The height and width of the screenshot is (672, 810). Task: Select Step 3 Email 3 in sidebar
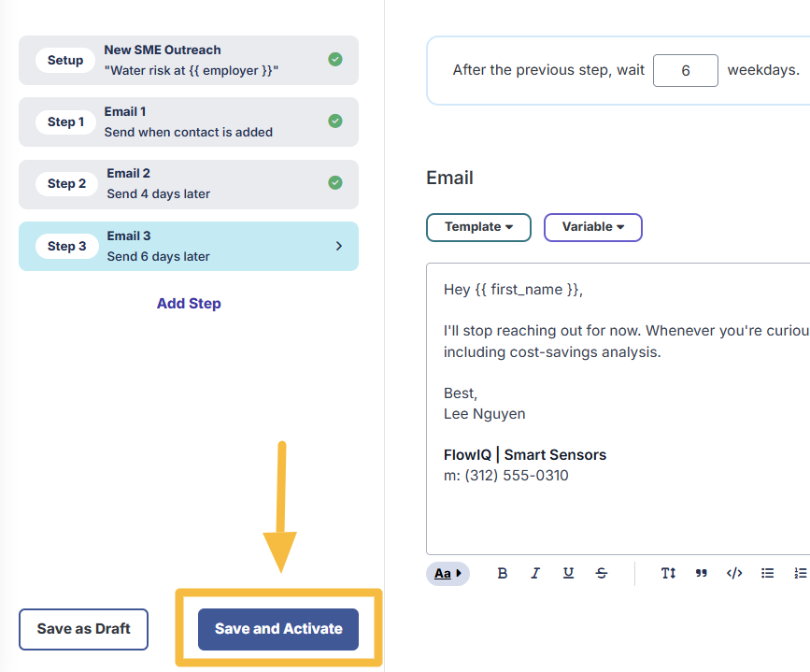pos(188,246)
